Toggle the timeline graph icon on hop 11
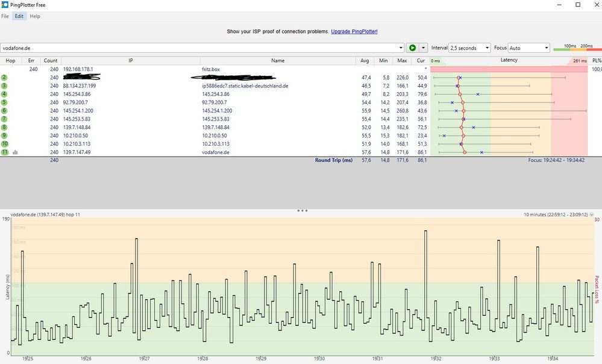This screenshot has width=602, height=364. (x=15, y=152)
